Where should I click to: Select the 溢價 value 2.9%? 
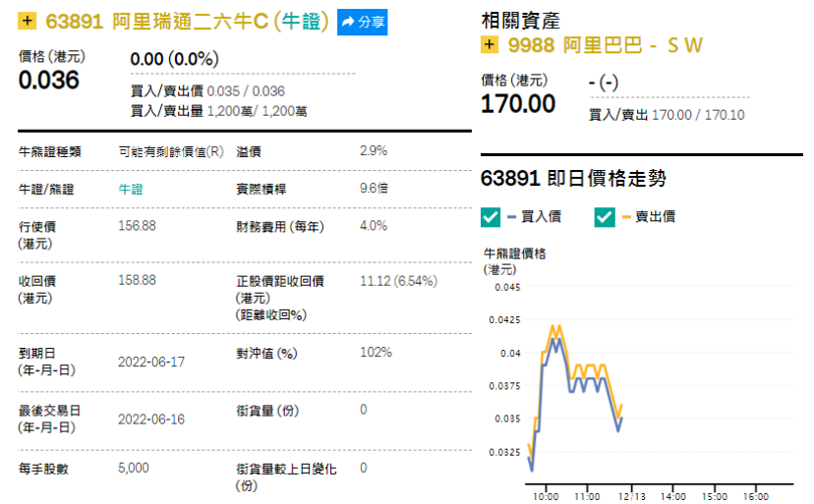tap(374, 151)
